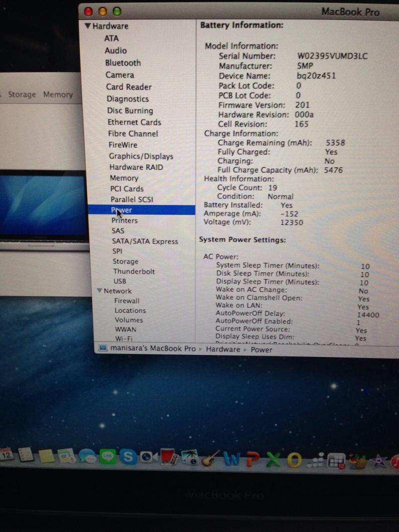Launch iMovie star icon in Dock
Viewport: 399px width, 532px height.
click(x=378, y=461)
